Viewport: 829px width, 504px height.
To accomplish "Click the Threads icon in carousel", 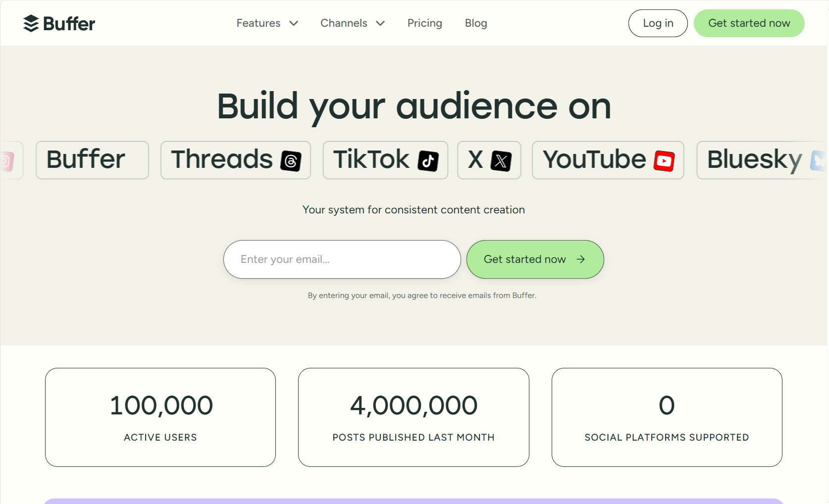I will tap(291, 161).
